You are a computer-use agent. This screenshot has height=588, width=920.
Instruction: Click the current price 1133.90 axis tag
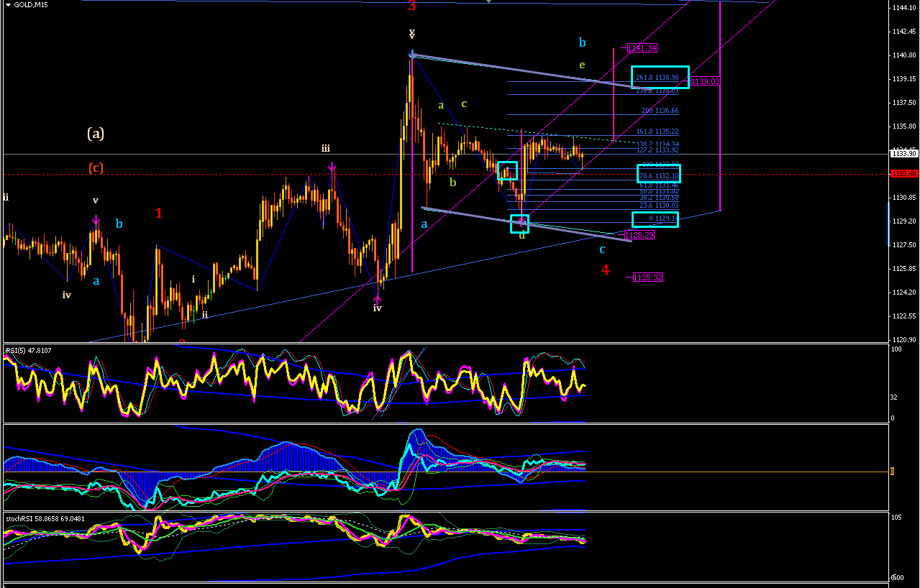point(903,154)
